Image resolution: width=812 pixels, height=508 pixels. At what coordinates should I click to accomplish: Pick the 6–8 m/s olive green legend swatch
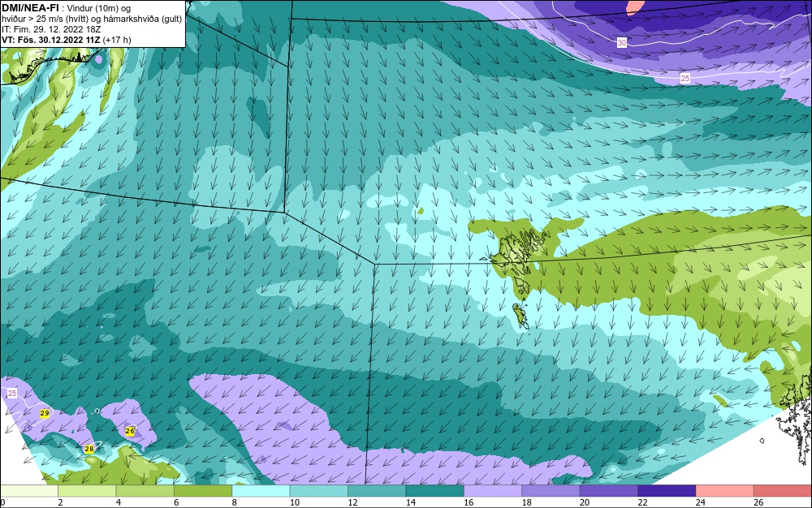click(x=203, y=491)
